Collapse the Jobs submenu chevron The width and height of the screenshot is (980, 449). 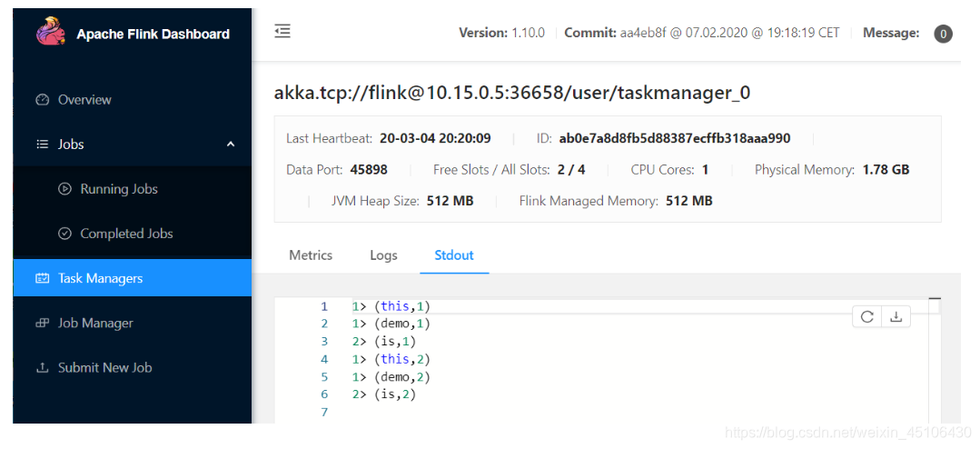(x=231, y=145)
